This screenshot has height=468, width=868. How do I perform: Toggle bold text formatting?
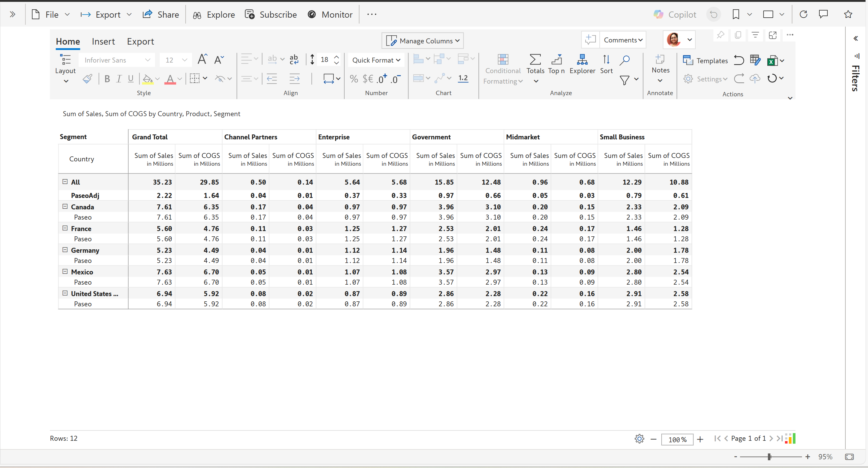(107, 79)
